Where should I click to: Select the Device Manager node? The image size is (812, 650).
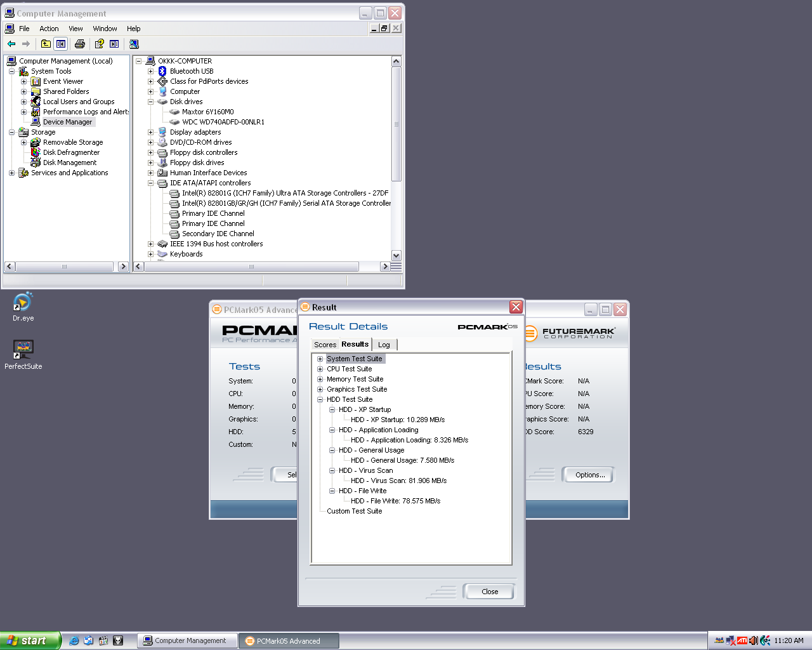point(68,122)
